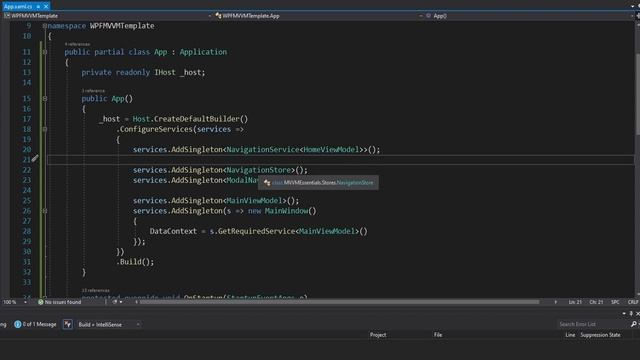
Task: Click line number 21 in the margin
Action: click(27, 160)
